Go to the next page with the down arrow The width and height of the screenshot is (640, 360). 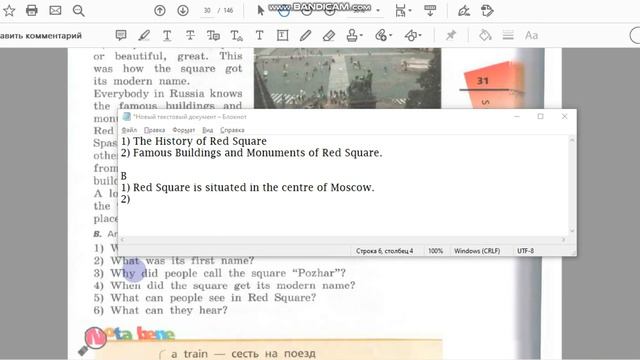click(183, 11)
